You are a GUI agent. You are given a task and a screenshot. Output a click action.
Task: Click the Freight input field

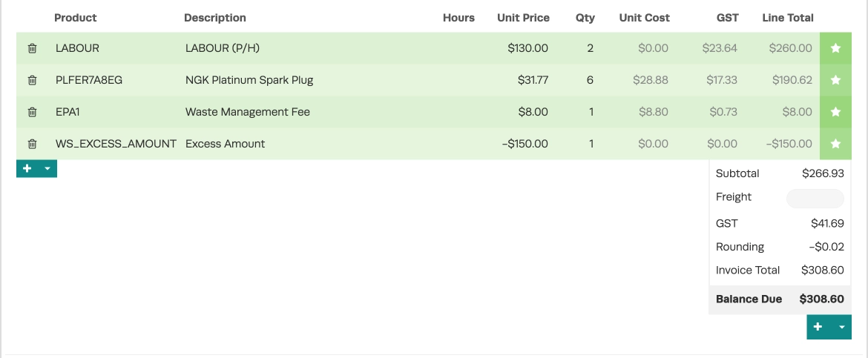pyautogui.click(x=815, y=198)
